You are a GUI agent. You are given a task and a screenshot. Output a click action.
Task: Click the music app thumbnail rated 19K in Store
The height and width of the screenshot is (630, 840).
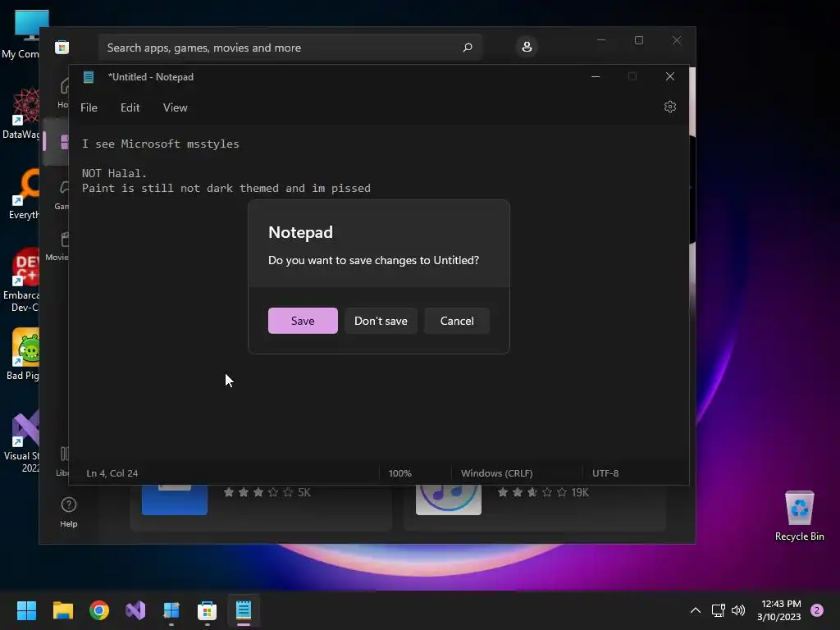[449, 500]
